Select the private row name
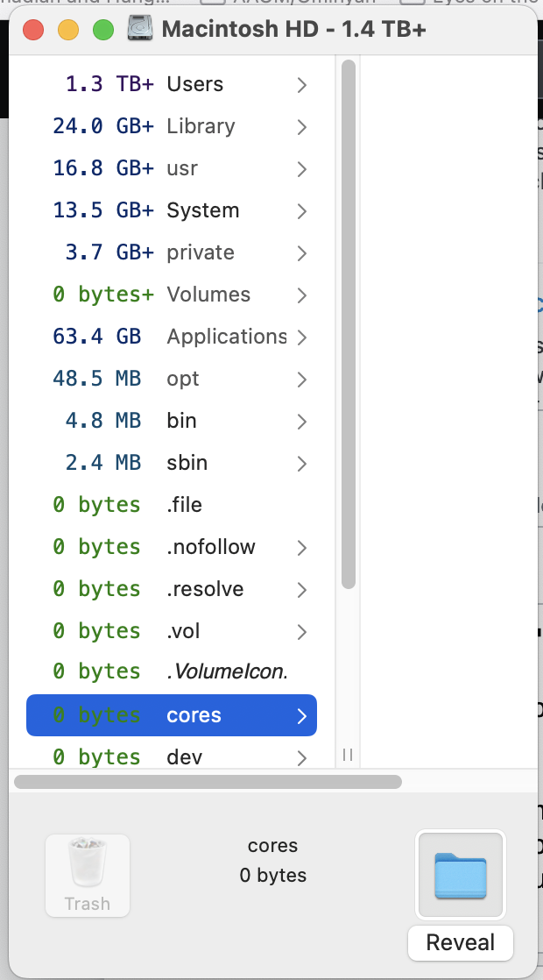Viewport: 543px width, 980px height. pos(201,252)
